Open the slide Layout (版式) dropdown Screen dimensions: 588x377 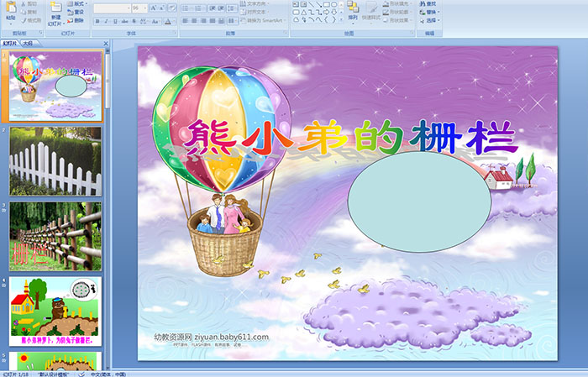(x=77, y=3)
